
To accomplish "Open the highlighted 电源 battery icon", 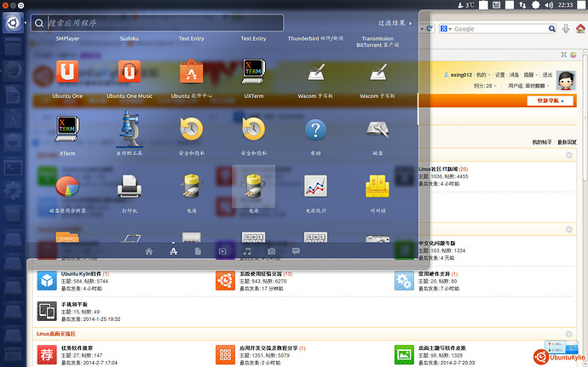I will click(x=253, y=186).
